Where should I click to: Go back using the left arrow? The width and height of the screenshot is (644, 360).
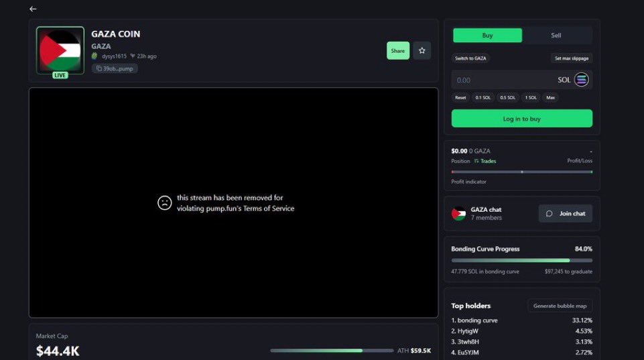(x=33, y=9)
